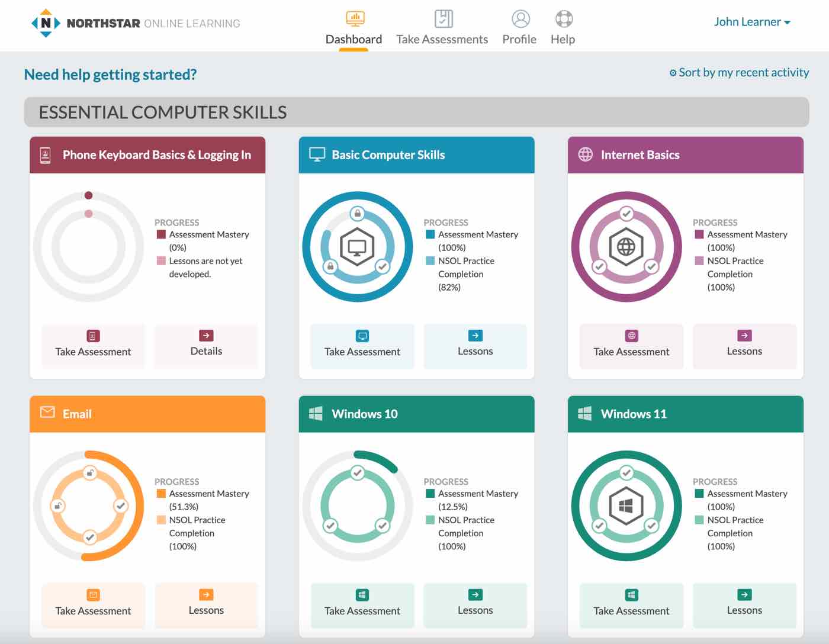Click the top checkmark on Windows 11 ring
829x644 pixels.
(626, 472)
